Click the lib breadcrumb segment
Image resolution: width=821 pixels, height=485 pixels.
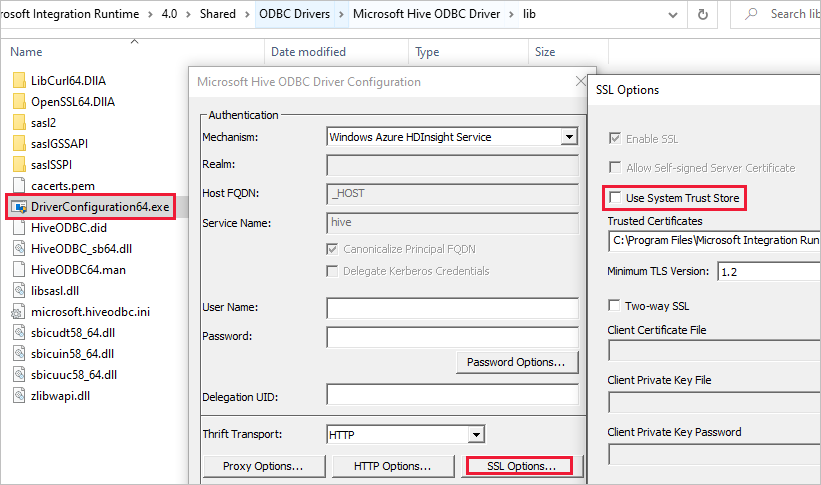click(529, 14)
